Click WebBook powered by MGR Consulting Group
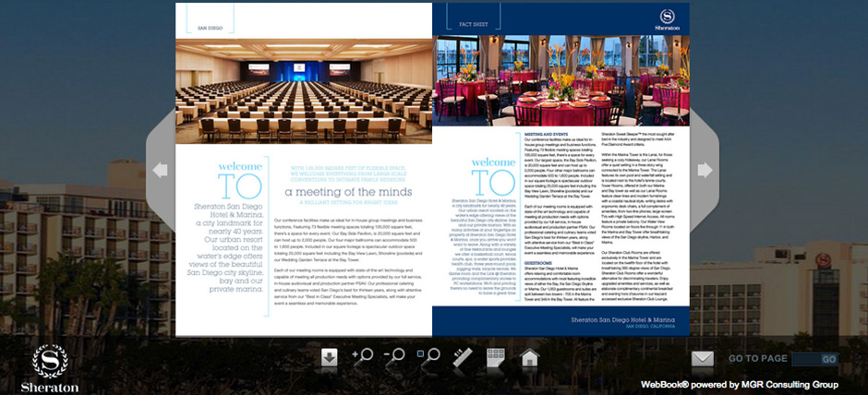The height and width of the screenshot is (395, 868). (740, 385)
